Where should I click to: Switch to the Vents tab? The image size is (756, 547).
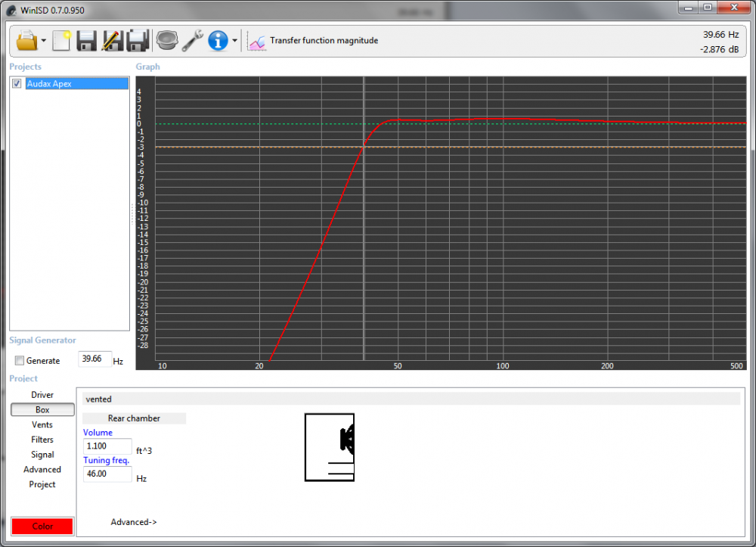point(42,425)
